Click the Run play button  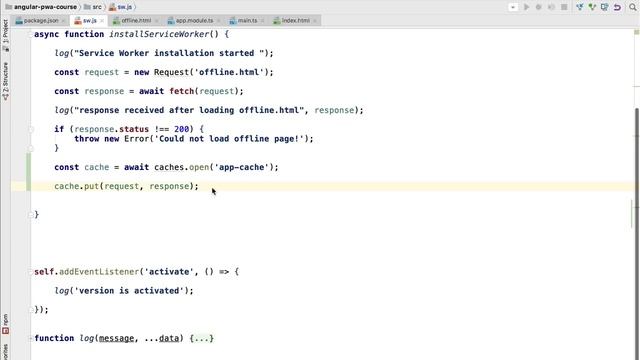click(x=526, y=7)
